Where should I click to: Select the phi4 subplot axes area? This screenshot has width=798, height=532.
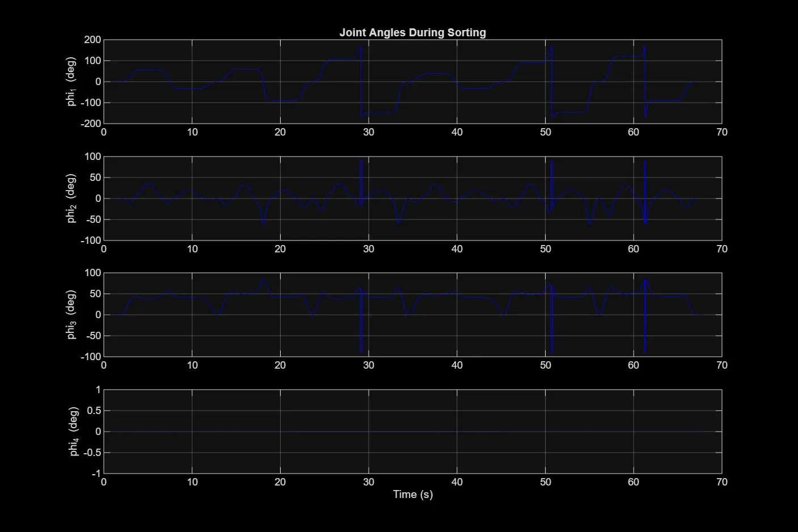tap(413, 432)
